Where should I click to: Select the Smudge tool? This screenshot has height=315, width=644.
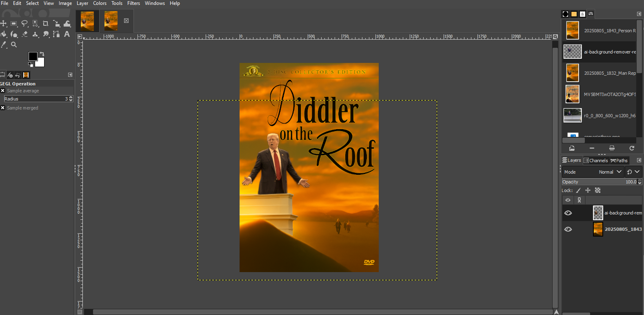(x=46, y=34)
